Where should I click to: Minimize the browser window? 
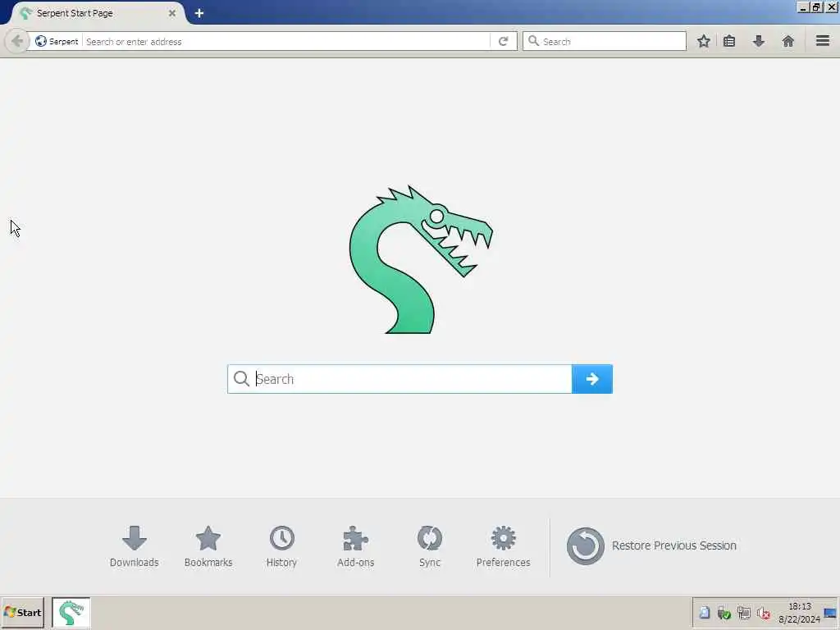click(x=803, y=7)
